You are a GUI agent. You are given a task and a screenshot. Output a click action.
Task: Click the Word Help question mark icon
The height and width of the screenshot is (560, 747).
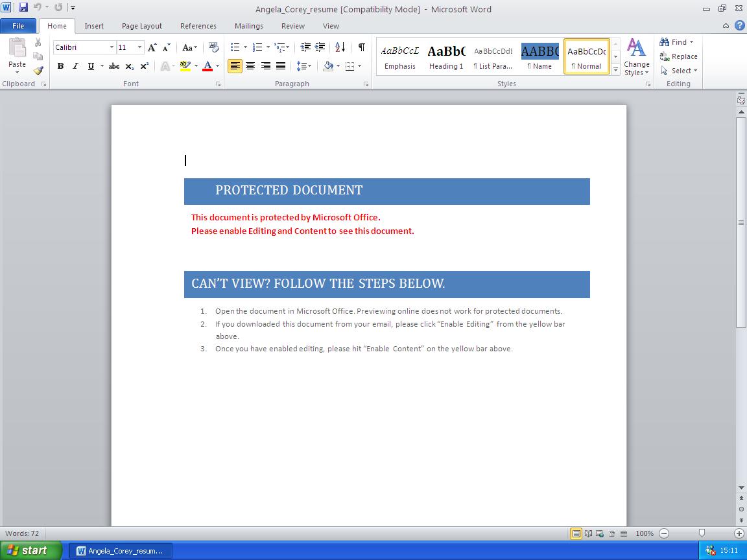[x=739, y=26]
